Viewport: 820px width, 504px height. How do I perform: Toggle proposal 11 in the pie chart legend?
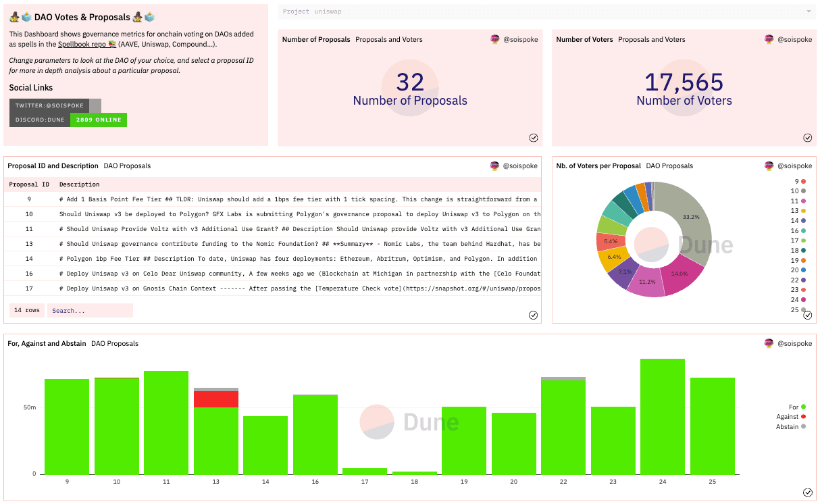click(798, 201)
